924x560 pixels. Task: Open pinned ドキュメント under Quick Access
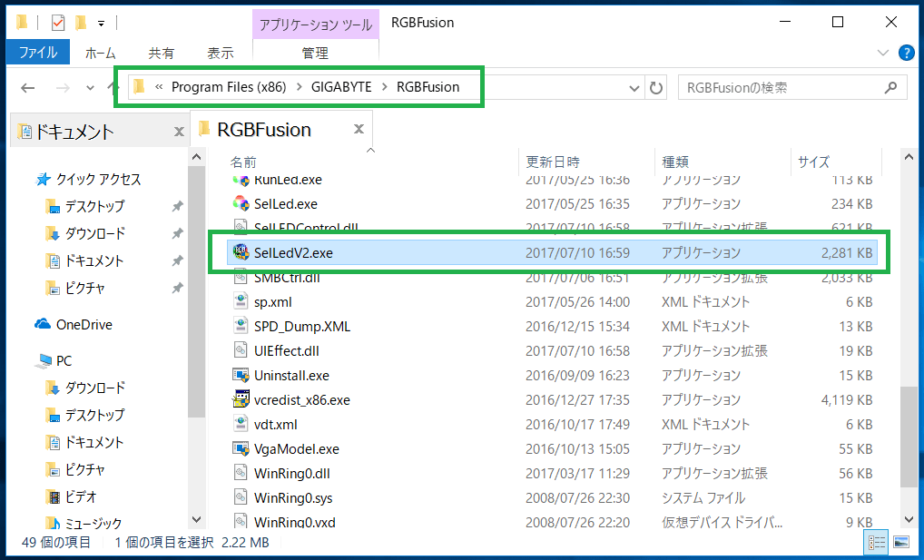[93, 260]
